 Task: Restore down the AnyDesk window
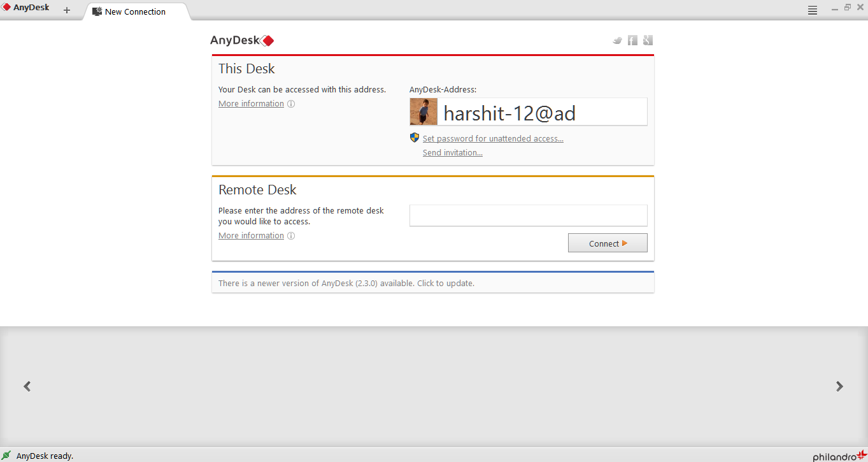(848, 8)
